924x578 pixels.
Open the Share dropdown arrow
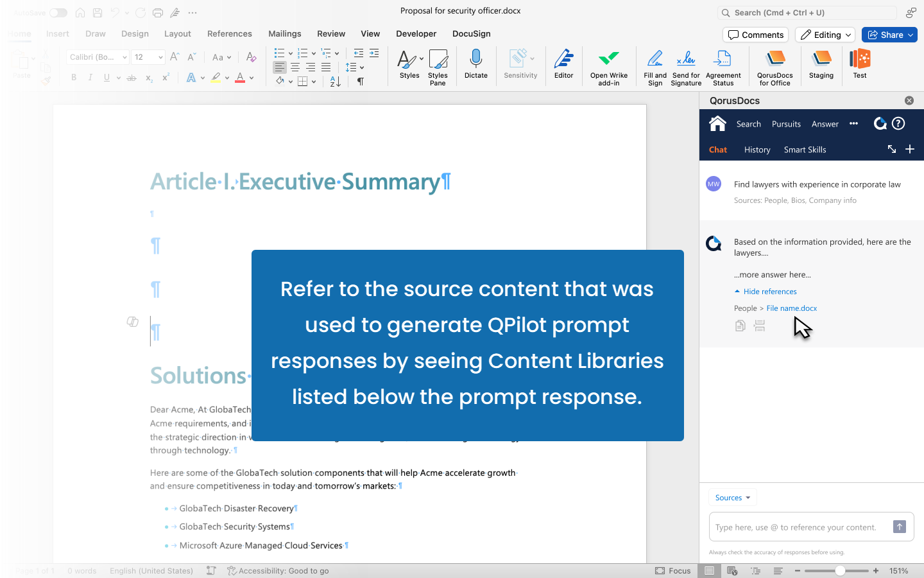(x=911, y=35)
